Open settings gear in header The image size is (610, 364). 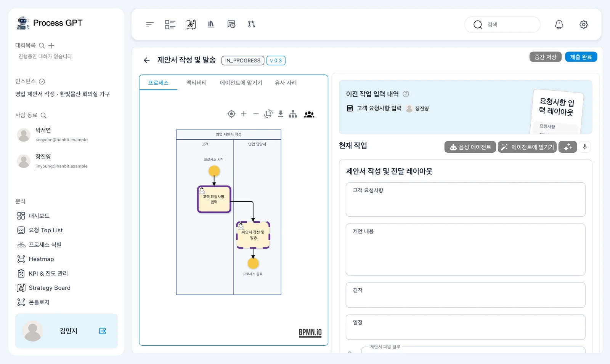point(584,24)
